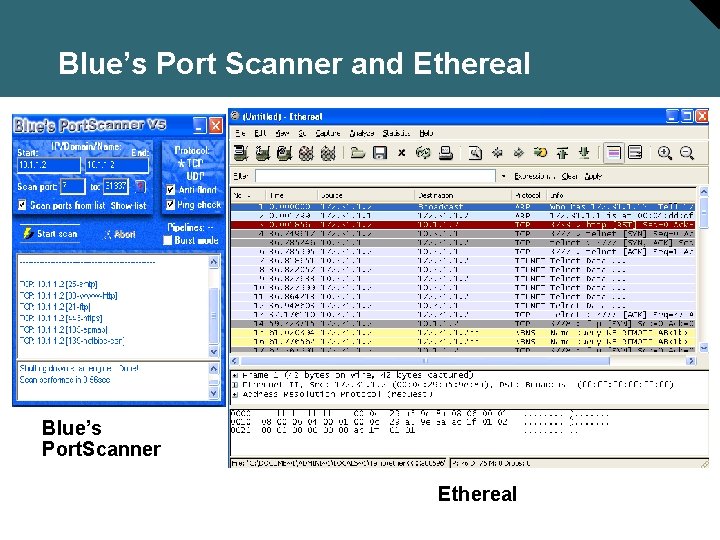Sort by Protocol column header
The width and height of the screenshot is (720, 540).
[529, 195]
